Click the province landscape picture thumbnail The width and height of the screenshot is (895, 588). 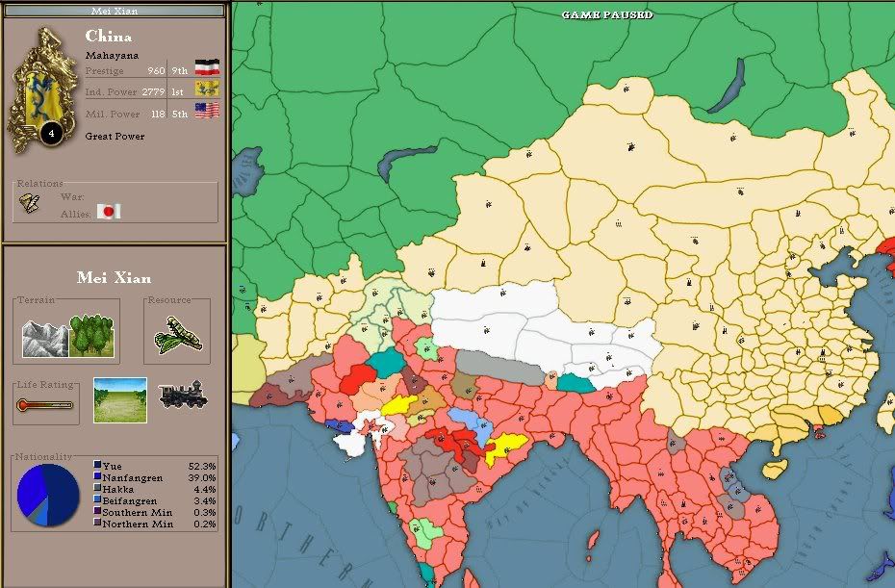120,399
